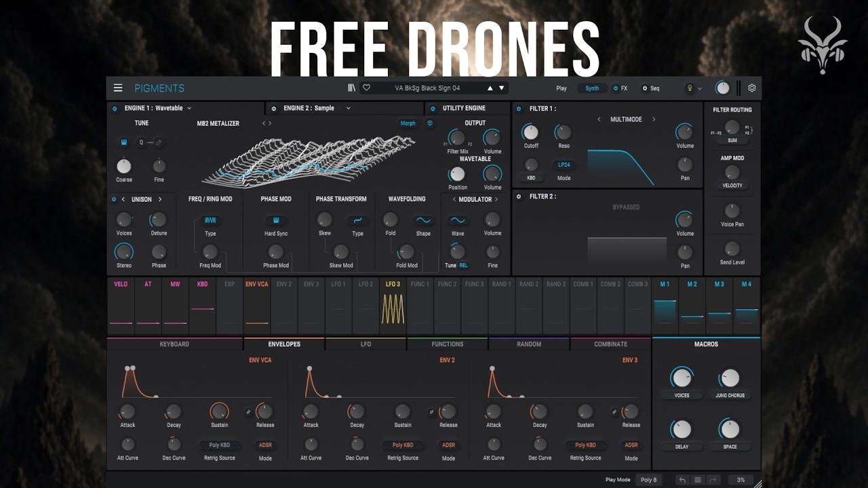
Task: Click the 3D wavetable view cube icon
Action: click(430, 123)
